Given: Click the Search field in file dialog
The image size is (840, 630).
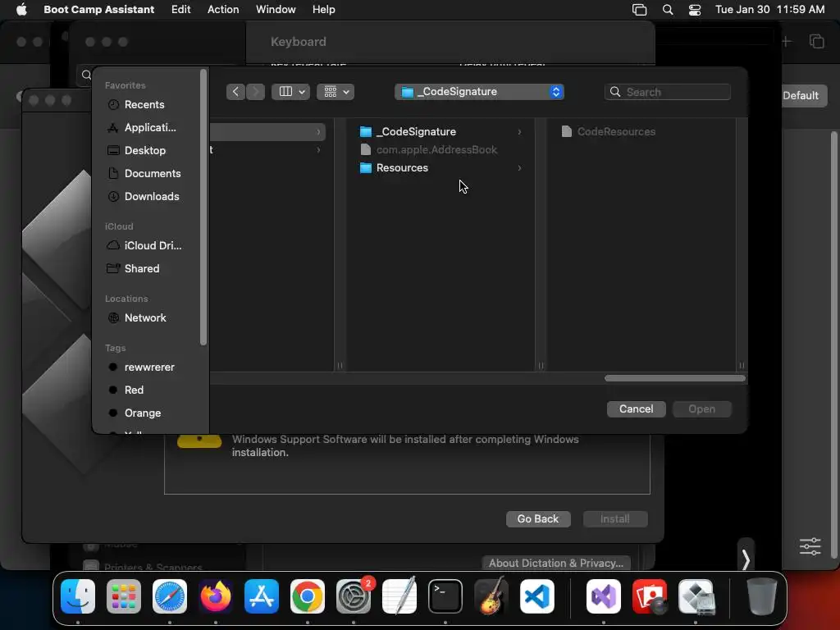Looking at the screenshot, I should [668, 92].
